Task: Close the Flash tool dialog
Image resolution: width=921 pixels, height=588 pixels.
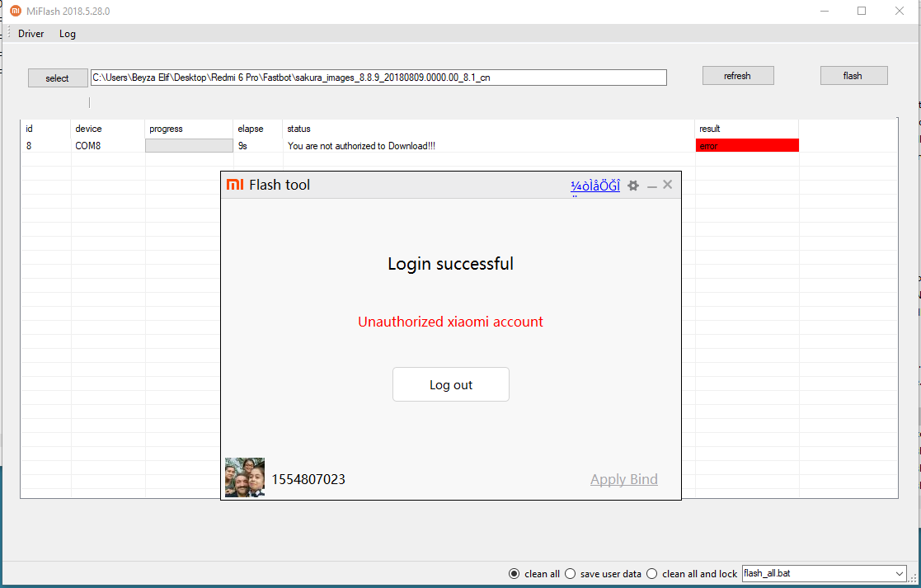Action: (667, 185)
